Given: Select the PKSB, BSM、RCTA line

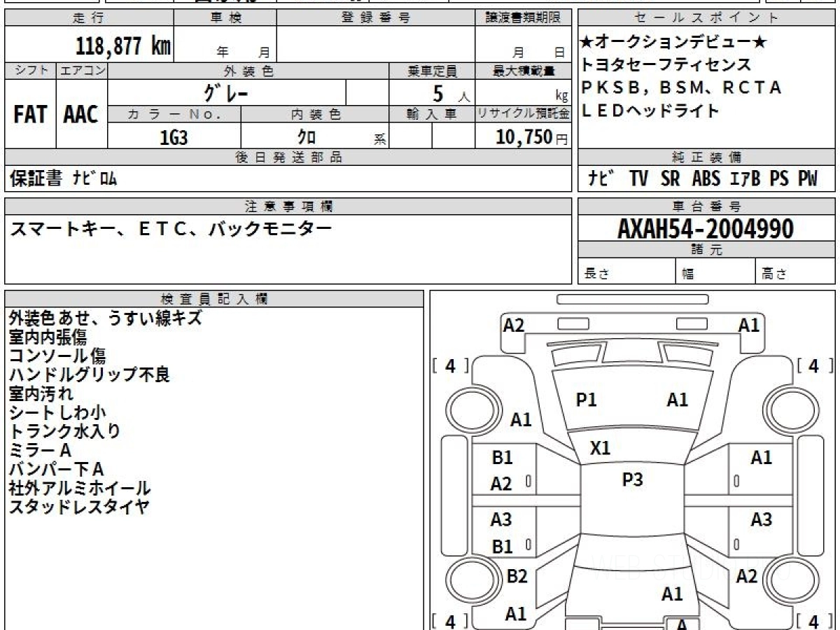Looking at the screenshot, I should 681,87.
